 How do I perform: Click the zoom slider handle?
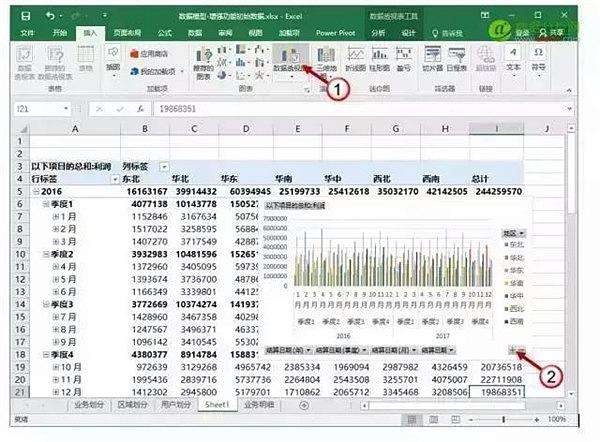(x=504, y=420)
